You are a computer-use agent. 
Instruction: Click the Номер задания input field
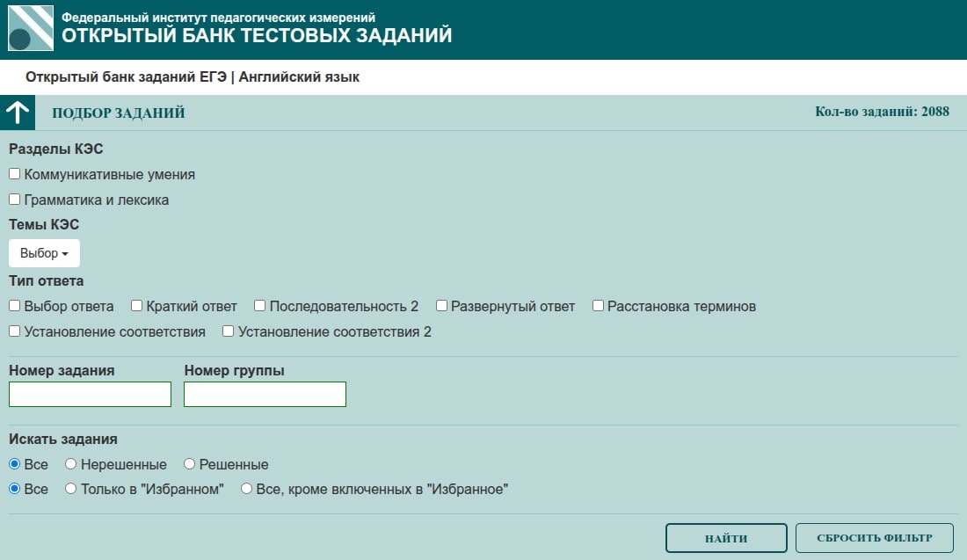(90, 395)
